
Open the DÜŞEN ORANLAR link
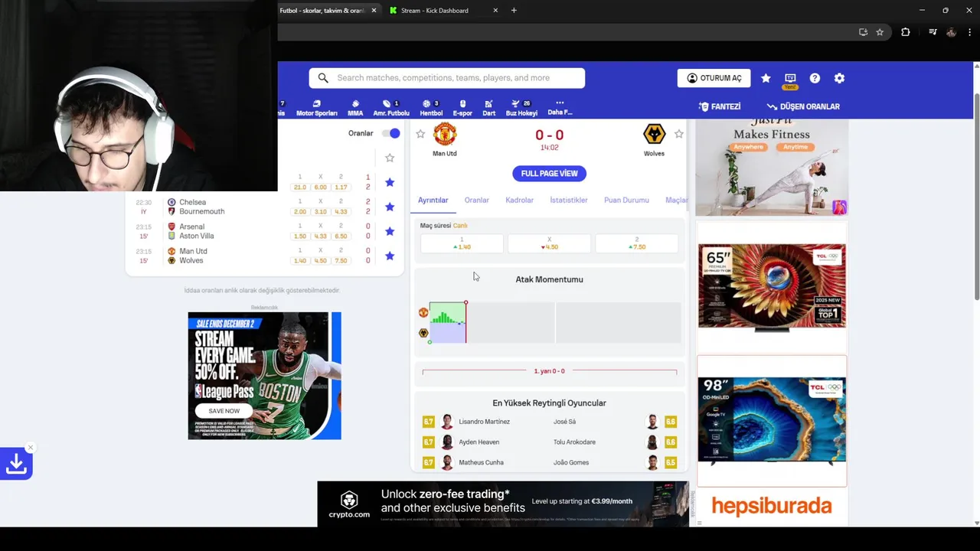click(803, 106)
